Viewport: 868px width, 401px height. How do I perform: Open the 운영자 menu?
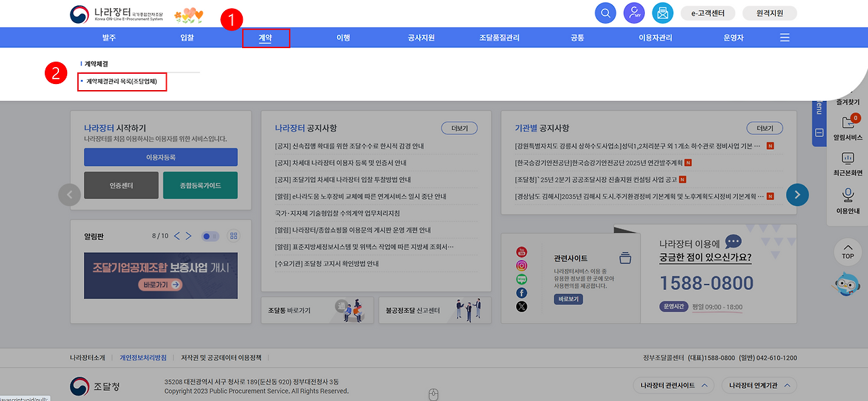click(733, 38)
